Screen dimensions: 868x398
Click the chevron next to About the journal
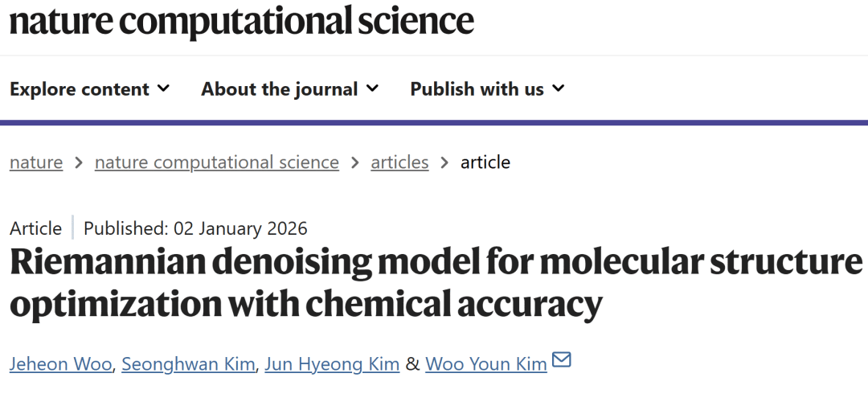click(372, 88)
